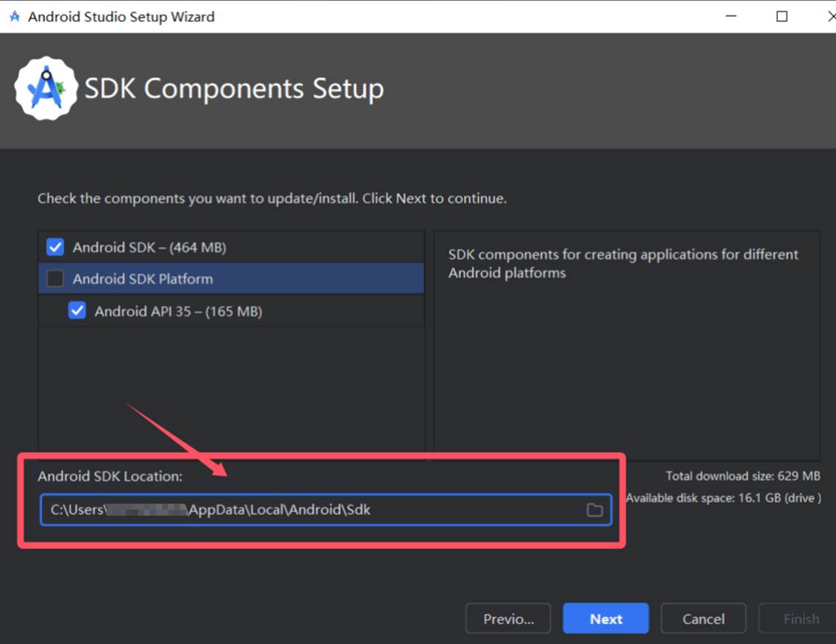Maximize the Setup Wizard window
This screenshot has height=644, width=836.
tap(782, 16)
